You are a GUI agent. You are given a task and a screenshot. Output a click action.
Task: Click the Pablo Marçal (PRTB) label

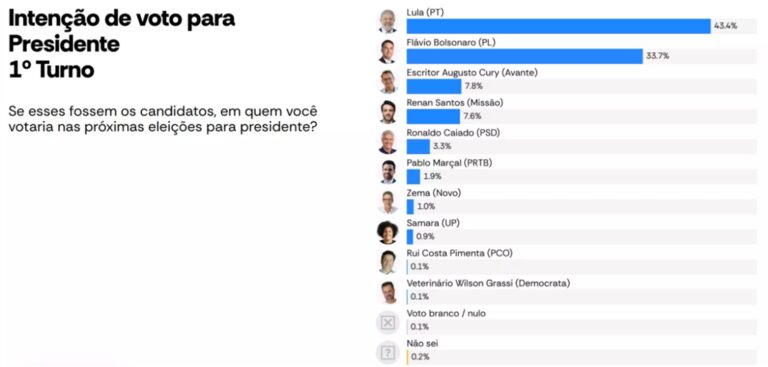click(449, 163)
